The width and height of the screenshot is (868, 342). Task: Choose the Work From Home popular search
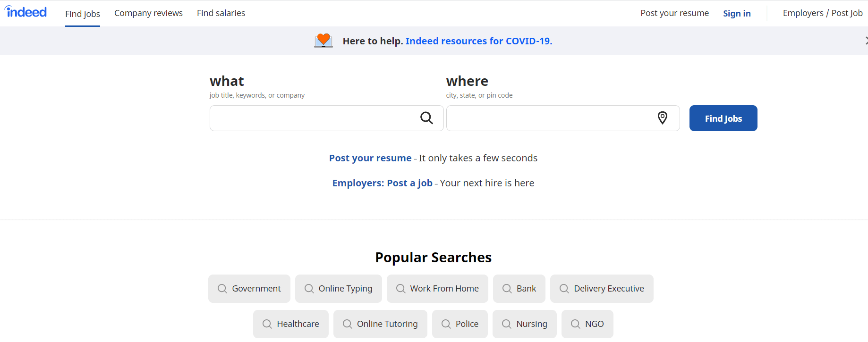click(x=437, y=289)
